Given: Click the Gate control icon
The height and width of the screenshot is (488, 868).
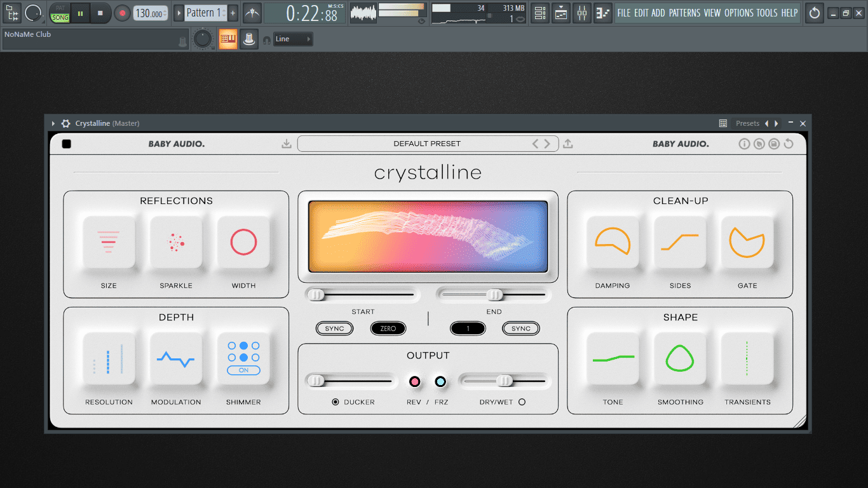Looking at the screenshot, I should 747,242.
